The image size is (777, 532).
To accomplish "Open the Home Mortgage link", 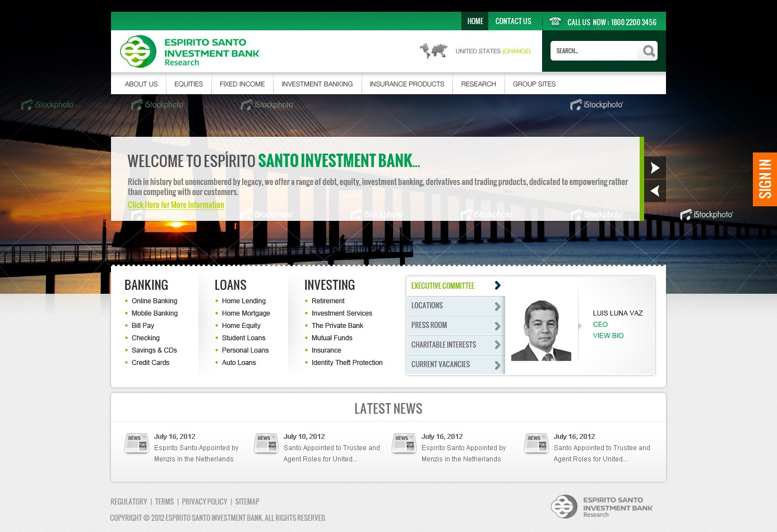I will [246, 313].
